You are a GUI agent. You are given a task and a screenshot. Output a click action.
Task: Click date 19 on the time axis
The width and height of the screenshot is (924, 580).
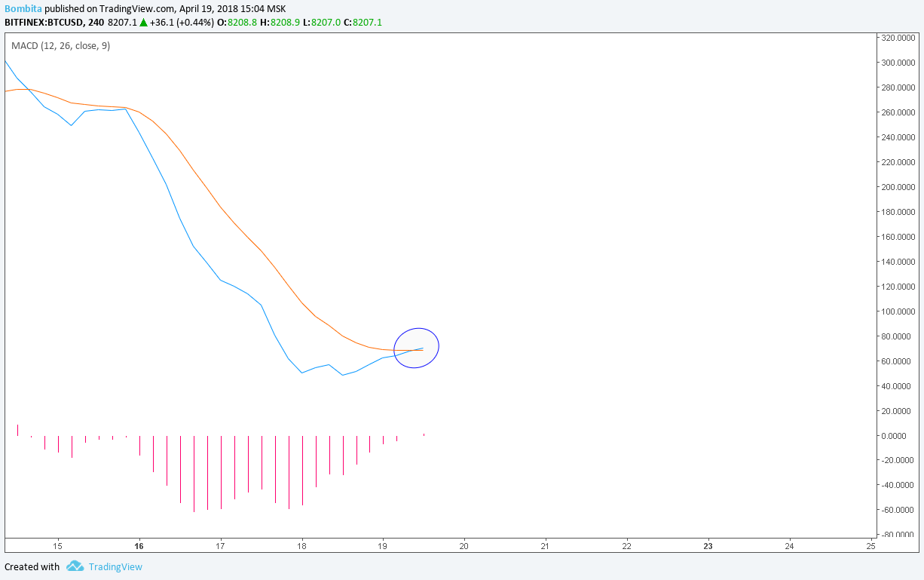(x=382, y=545)
